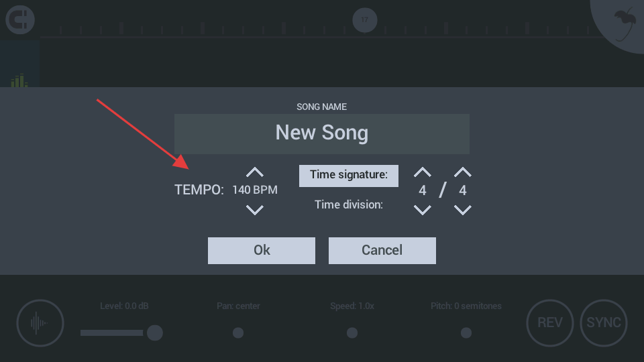Click the Pan center knob
The image size is (644, 362).
pos(238,333)
